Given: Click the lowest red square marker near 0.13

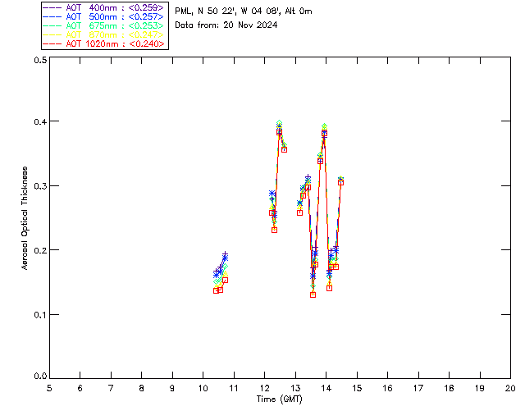Looking at the screenshot, I should click(313, 295).
